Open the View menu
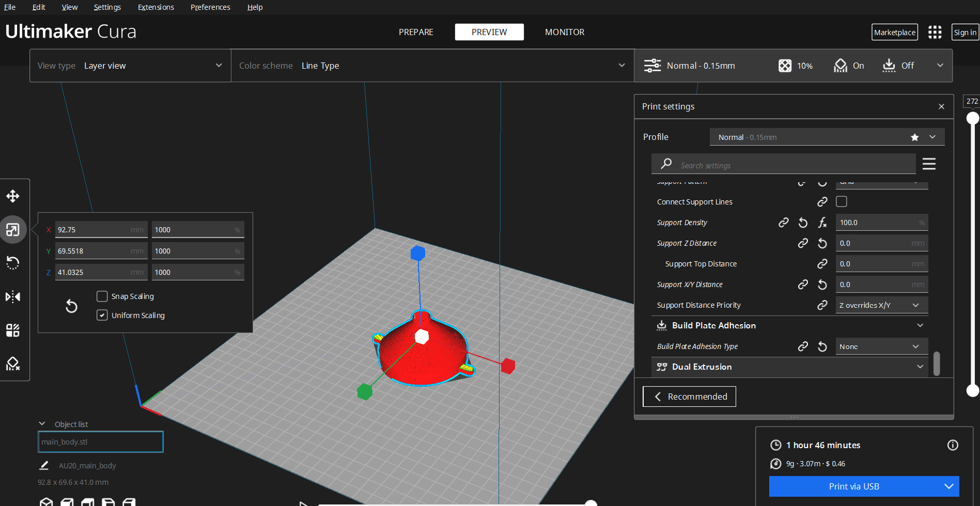980x506 pixels. click(70, 7)
